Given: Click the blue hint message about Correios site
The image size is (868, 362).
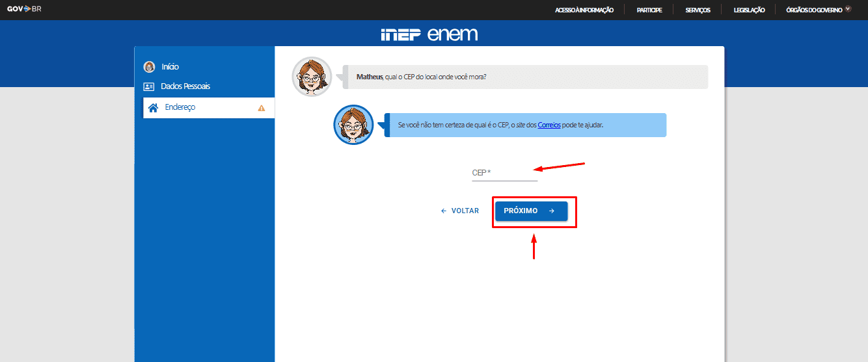Looking at the screenshot, I should click(525, 125).
